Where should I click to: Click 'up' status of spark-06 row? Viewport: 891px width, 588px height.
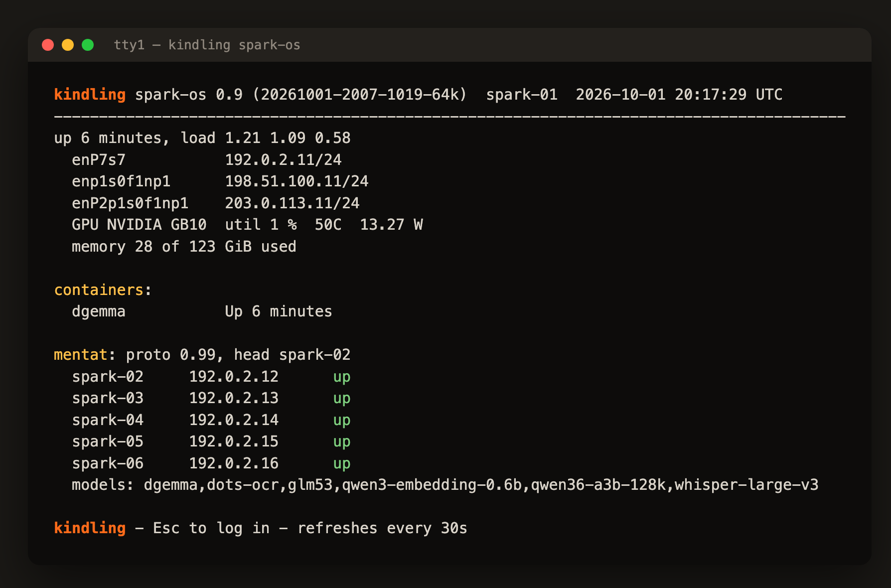pos(342,464)
